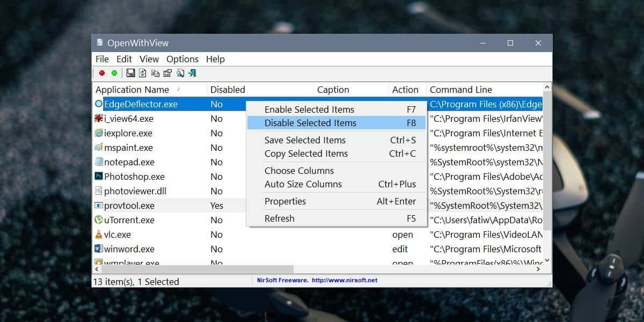The image size is (644, 322).
Task: Click the winword.exe Word icon
Action: [99, 249]
